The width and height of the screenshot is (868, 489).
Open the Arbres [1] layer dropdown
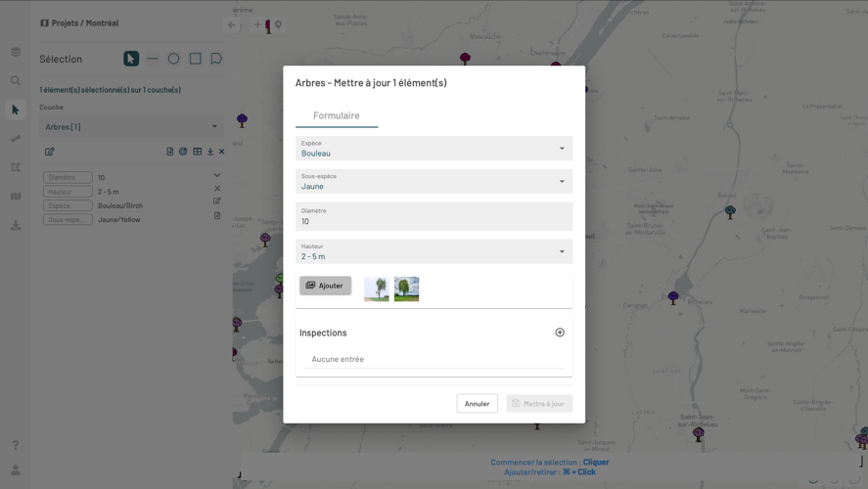click(x=130, y=126)
